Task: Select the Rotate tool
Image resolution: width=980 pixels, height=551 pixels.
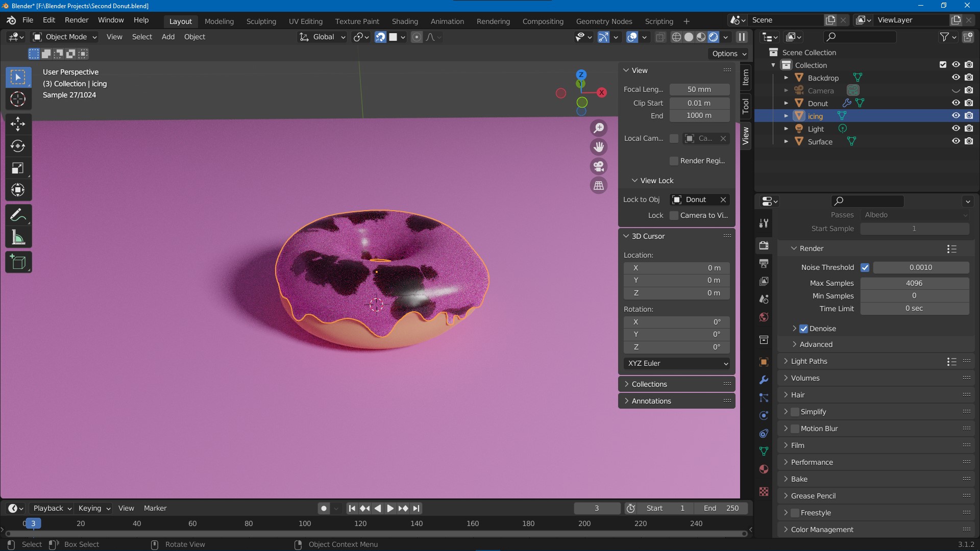Action: point(17,146)
